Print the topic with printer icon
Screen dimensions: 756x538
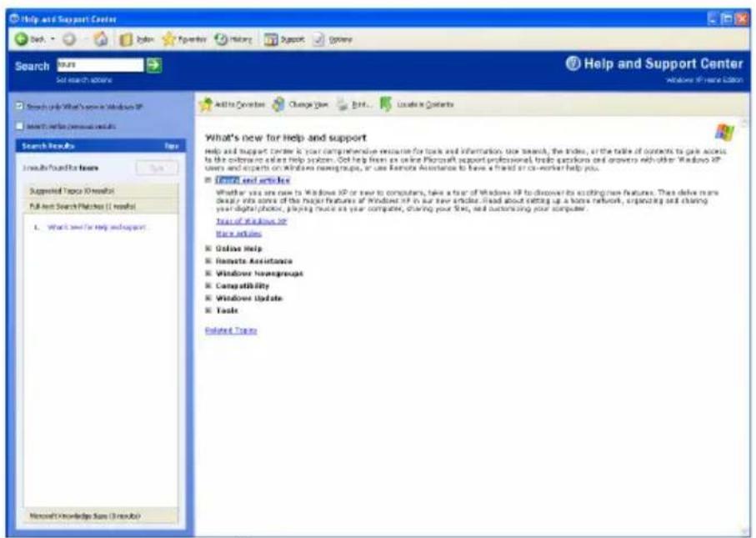tap(343, 104)
